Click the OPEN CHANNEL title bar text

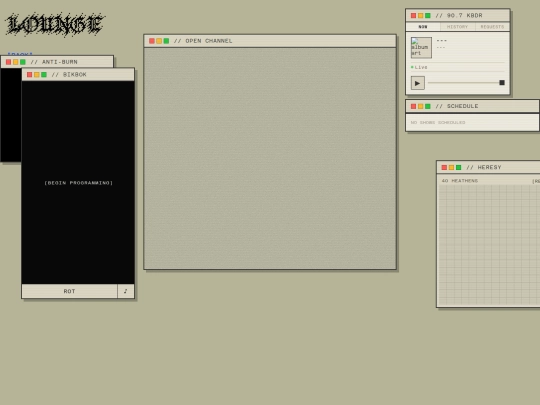click(203, 41)
